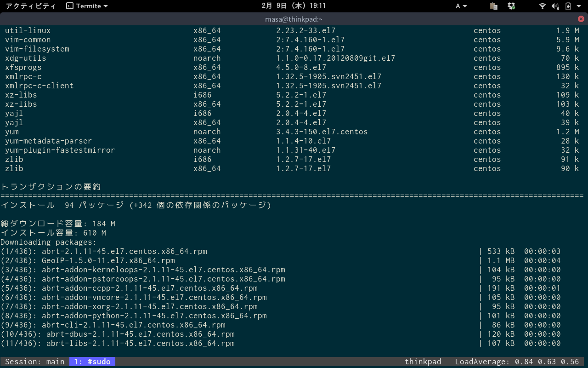The width and height of the screenshot is (588, 368).
Task: Click version 1.1.0-0.17.20120809git.el7
Action: [335, 58]
